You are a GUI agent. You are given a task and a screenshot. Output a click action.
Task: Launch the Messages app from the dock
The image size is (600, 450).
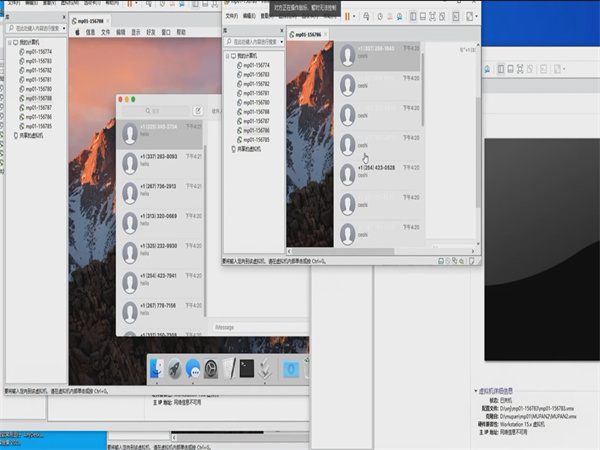pos(193,370)
